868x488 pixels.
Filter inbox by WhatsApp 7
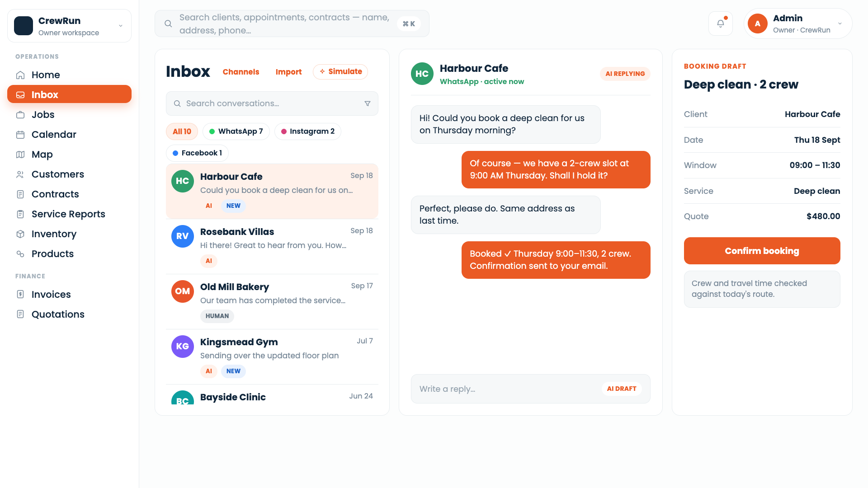(x=236, y=131)
